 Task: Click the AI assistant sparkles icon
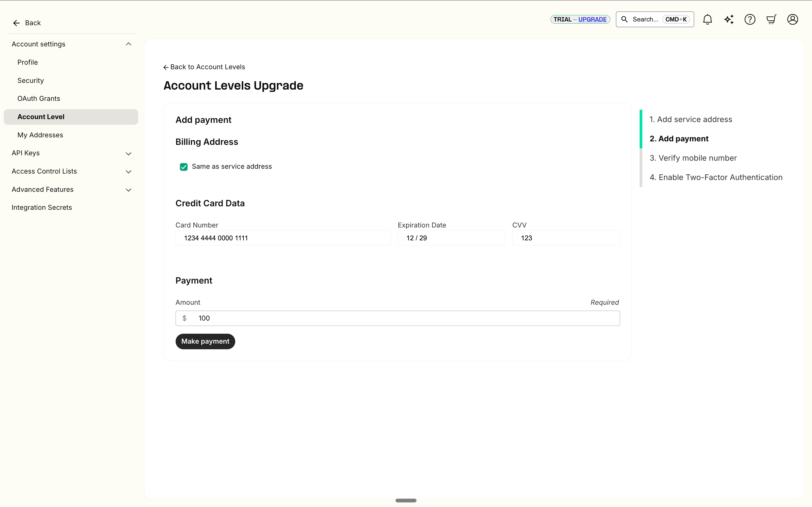coord(728,19)
